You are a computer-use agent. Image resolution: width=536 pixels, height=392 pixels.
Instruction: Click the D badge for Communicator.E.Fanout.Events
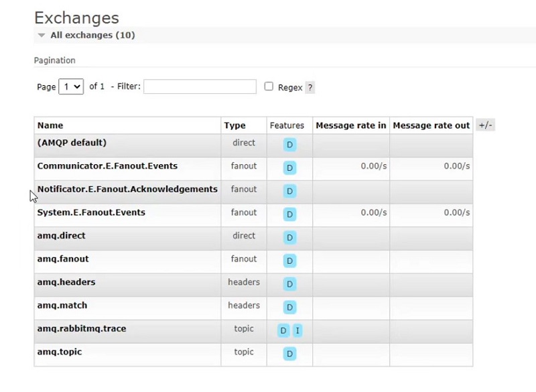pos(289,168)
